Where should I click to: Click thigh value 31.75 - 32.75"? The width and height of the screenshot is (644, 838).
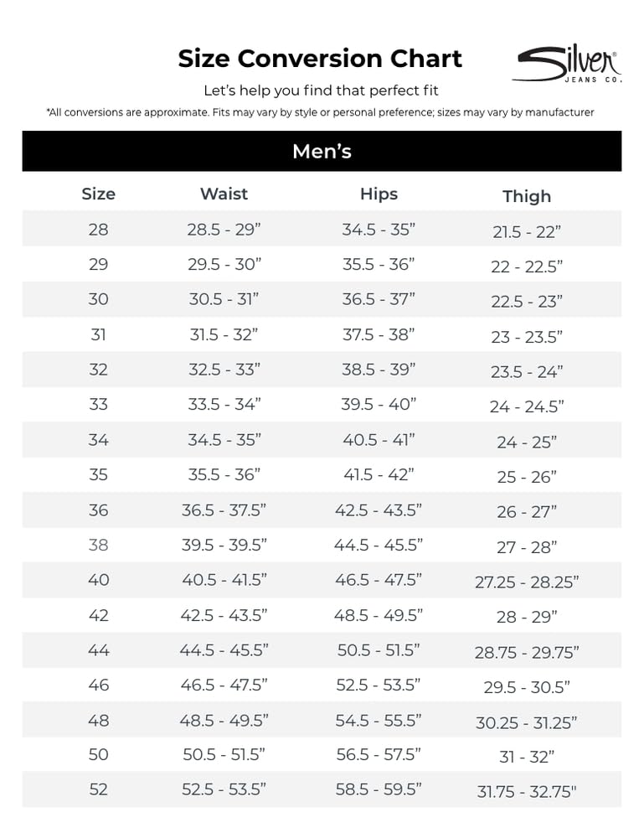tap(527, 792)
